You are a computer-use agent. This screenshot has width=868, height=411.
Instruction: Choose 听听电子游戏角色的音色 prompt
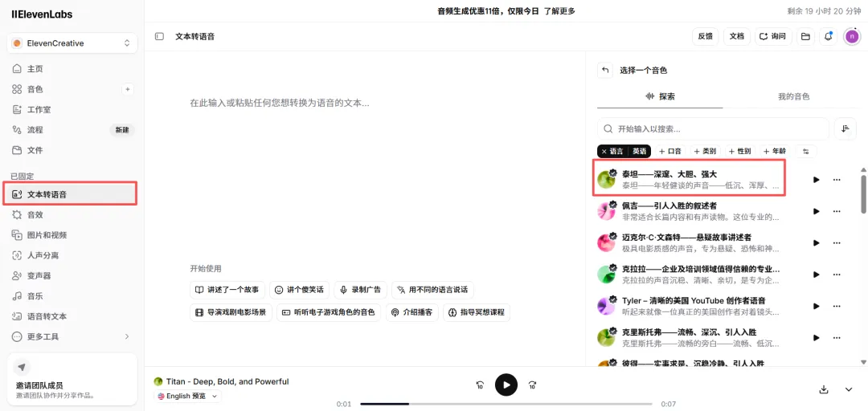pos(329,312)
